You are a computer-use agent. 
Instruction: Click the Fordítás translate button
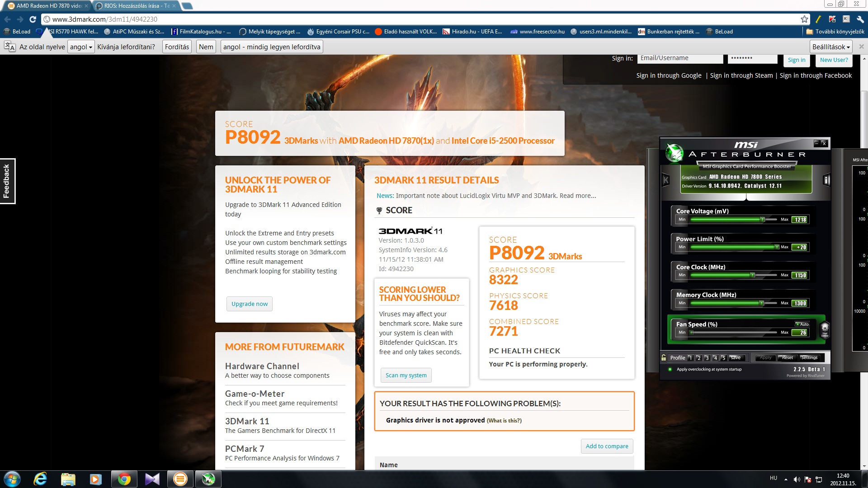[177, 47]
